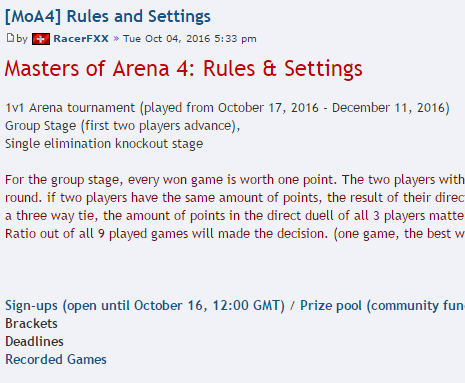Viewport: 465px width, 383px height.
Task: Click the Single elimination knockout stage text
Action: tap(104, 144)
